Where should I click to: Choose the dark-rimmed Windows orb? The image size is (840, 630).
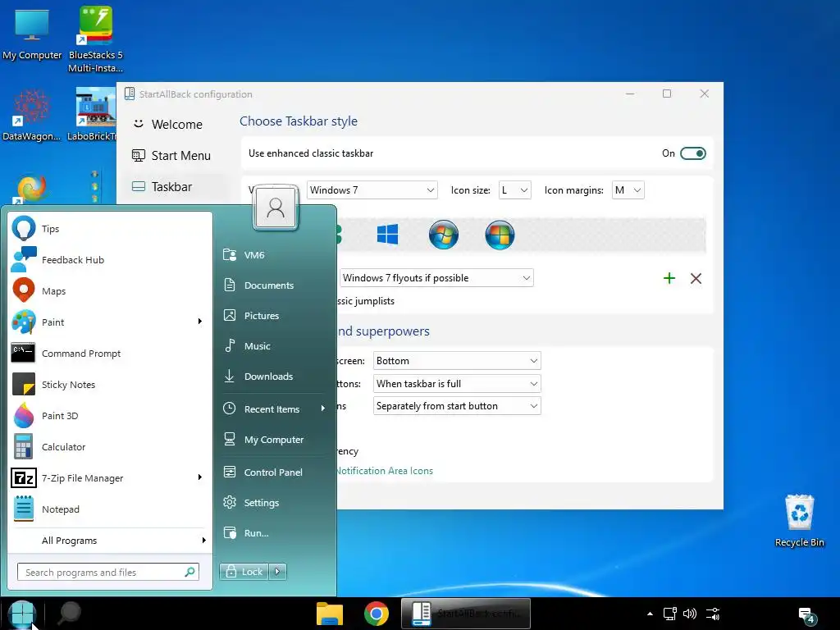500,235
